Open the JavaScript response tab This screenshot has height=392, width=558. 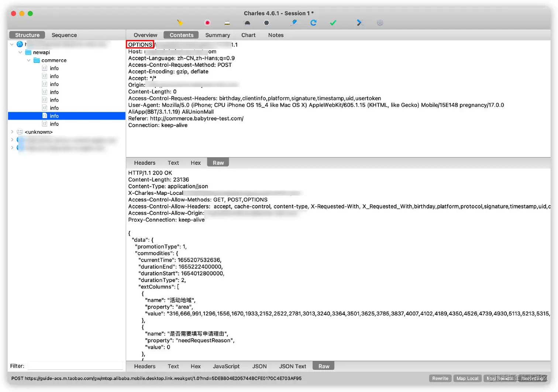(226, 366)
